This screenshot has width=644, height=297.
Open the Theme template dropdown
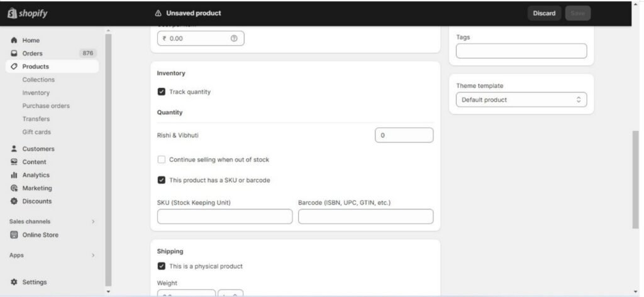[x=521, y=100]
